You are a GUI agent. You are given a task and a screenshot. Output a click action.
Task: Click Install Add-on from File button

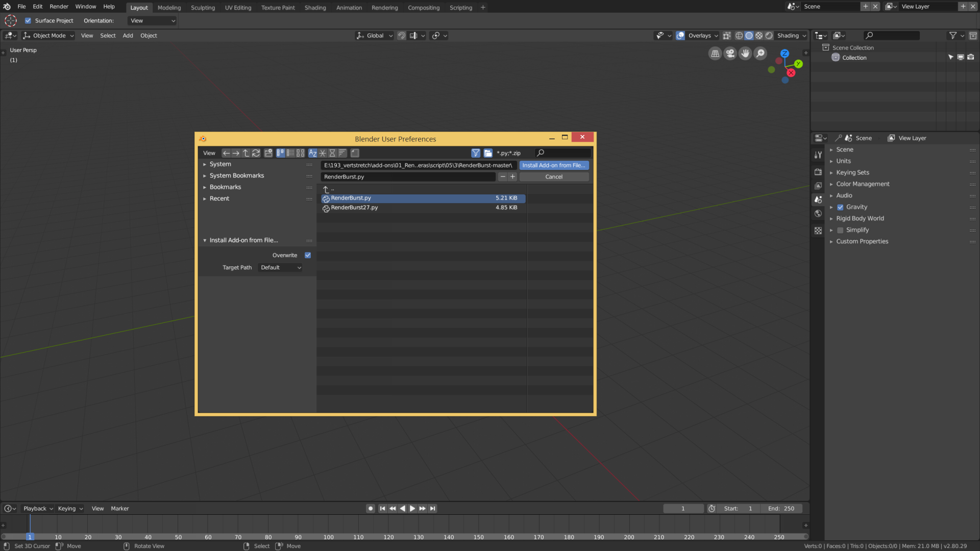[x=554, y=165]
